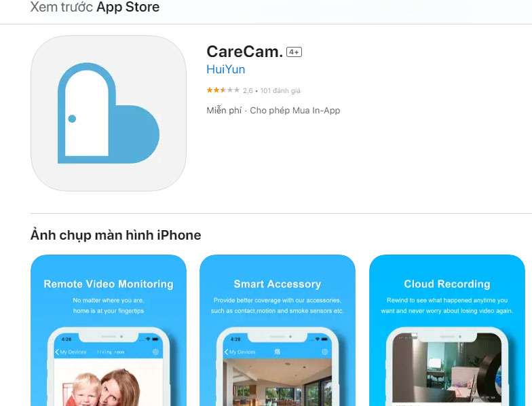The image size is (532, 406).
Task: Click the mother and child photo
Action: click(109, 382)
